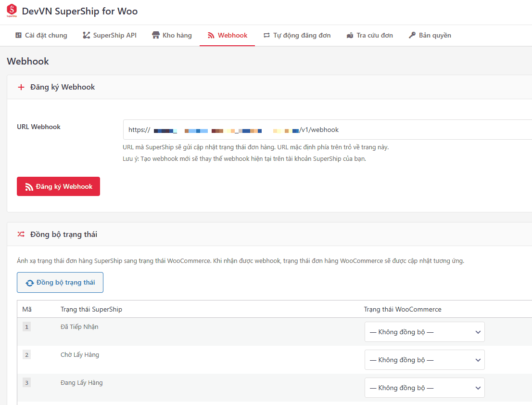Go to the SuperShip API tab

click(x=110, y=36)
